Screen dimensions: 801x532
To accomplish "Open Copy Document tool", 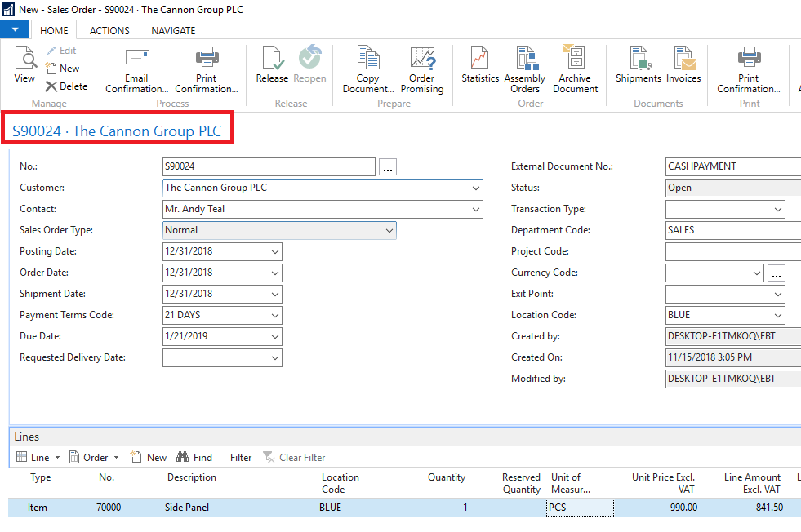I will click(368, 70).
